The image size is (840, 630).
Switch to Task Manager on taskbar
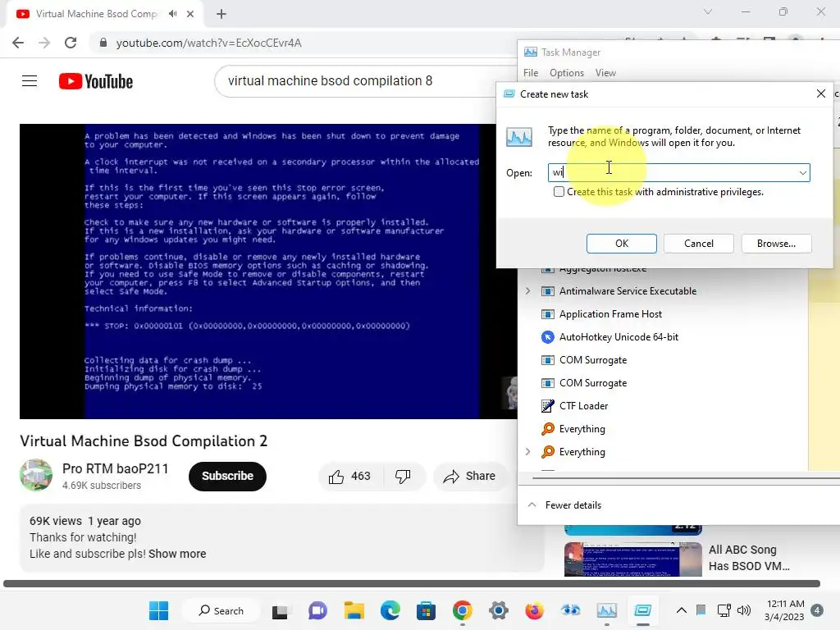point(606,610)
